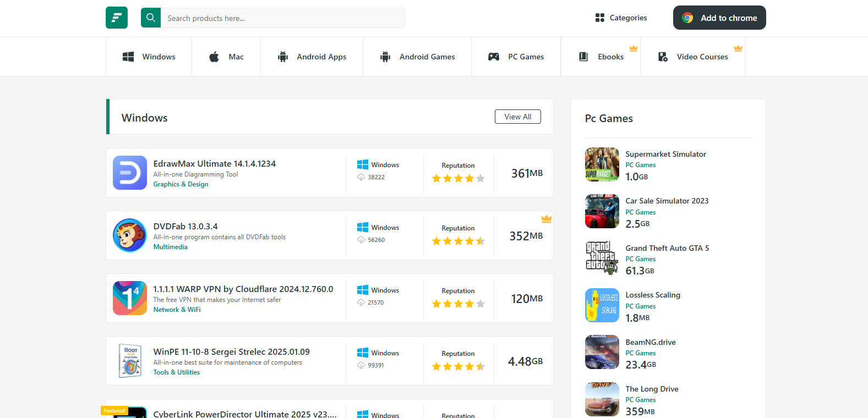
Task: Open the Grand Theft Auto GTA 5 thumbnail
Action: [602, 258]
